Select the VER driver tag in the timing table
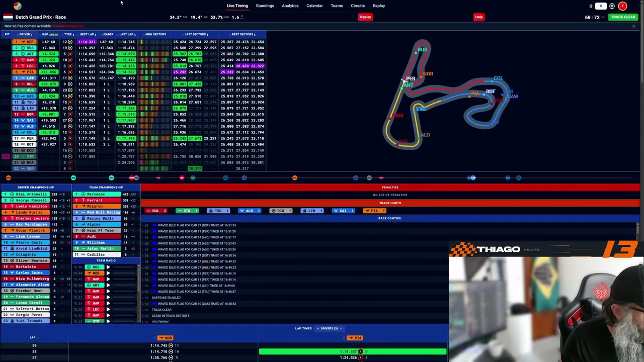 click(25, 168)
